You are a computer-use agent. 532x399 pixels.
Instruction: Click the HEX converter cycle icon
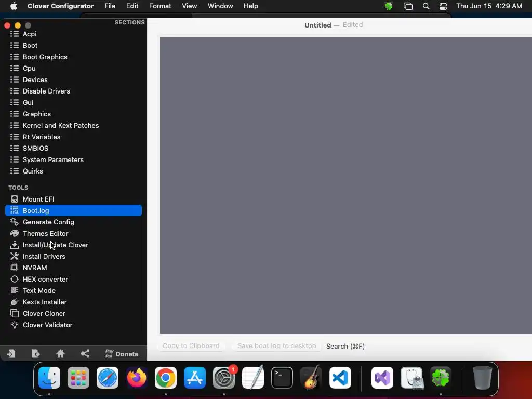pos(14,279)
